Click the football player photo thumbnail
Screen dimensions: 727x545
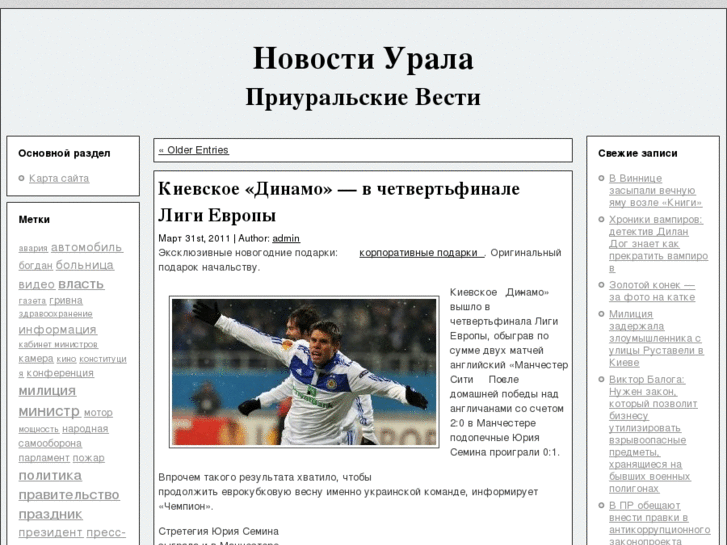[304, 372]
